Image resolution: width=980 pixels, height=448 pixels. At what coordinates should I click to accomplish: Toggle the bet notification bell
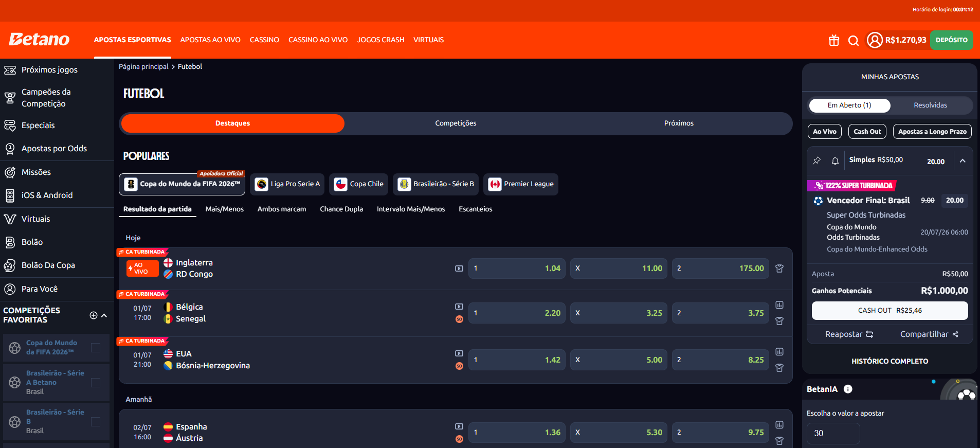click(x=835, y=160)
